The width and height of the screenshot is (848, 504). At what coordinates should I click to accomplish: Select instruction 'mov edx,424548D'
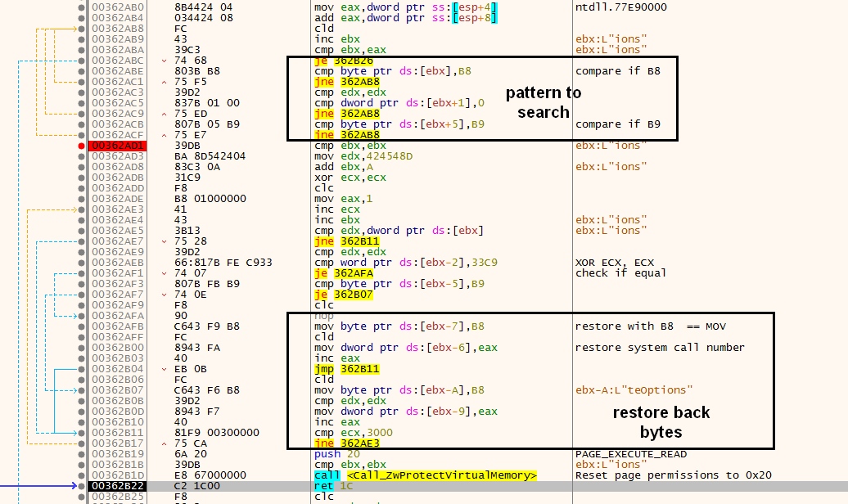click(x=363, y=156)
